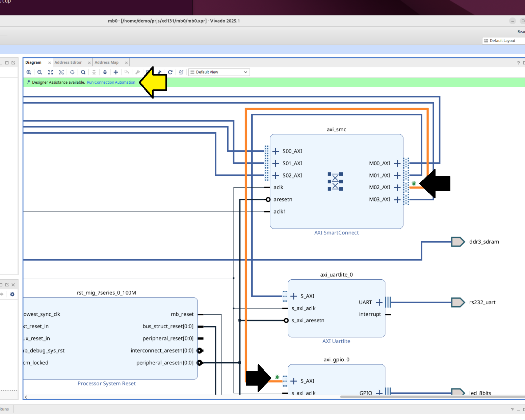Screen dimensions: 525x420
Task: Click the Zoom Out magnifier icon
Action: coord(40,72)
